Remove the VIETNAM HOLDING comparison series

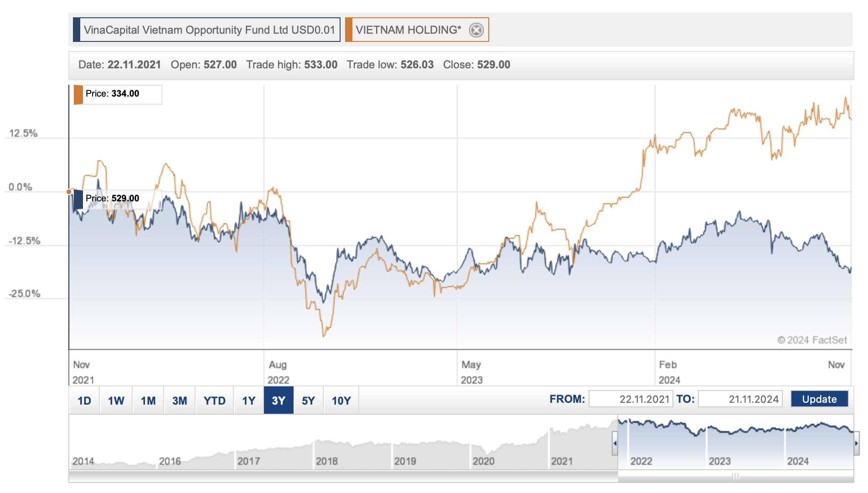click(476, 30)
